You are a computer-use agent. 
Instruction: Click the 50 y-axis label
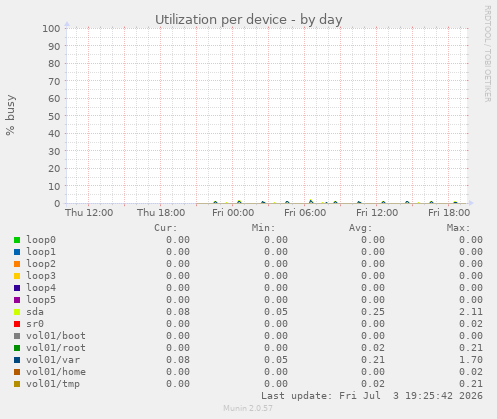point(54,116)
